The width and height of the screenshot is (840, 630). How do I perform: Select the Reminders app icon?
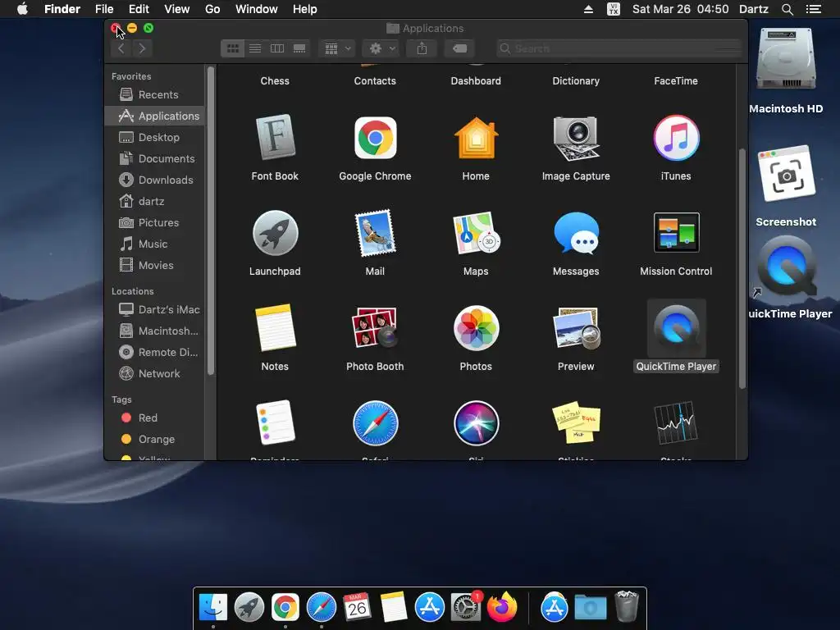[x=275, y=422]
